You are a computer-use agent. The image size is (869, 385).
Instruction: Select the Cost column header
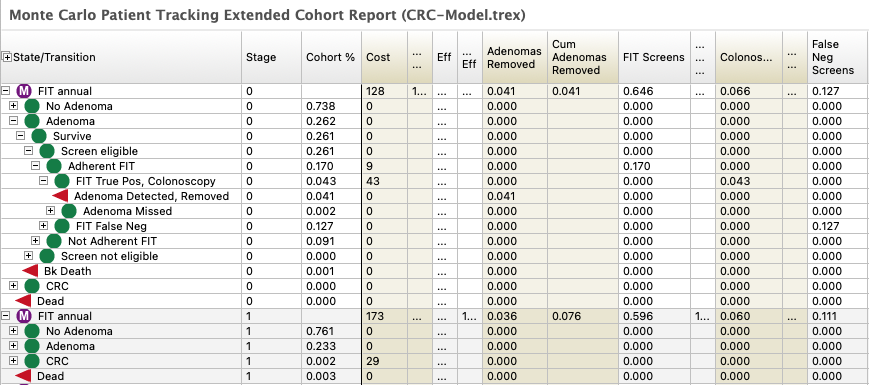(x=385, y=57)
